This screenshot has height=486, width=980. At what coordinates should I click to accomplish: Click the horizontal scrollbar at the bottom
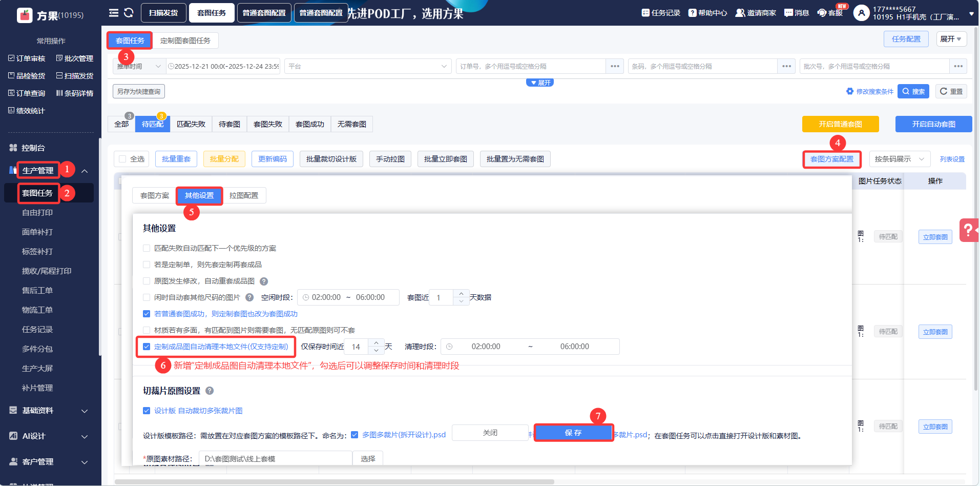point(335,482)
